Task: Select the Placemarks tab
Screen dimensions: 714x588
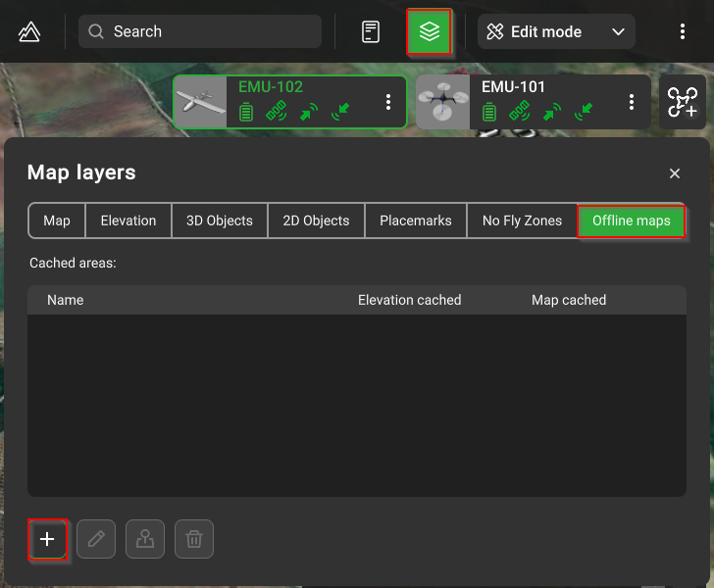Action: pos(416,220)
